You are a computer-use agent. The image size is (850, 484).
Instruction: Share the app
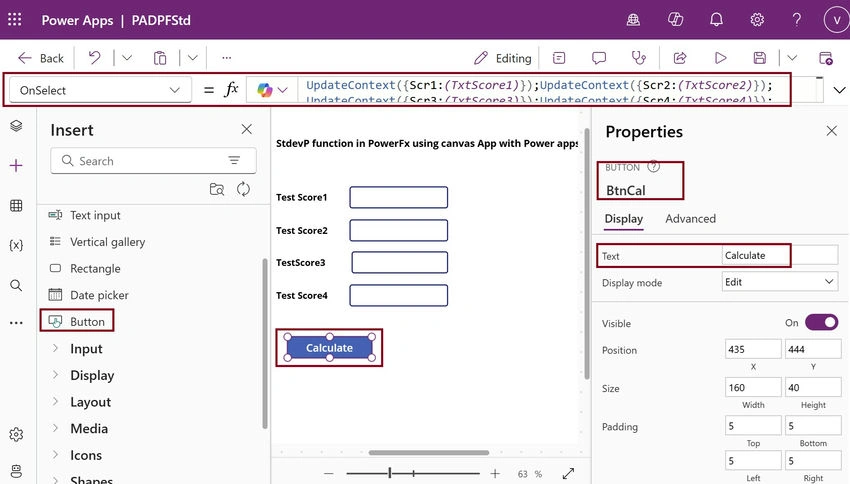[x=680, y=57]
